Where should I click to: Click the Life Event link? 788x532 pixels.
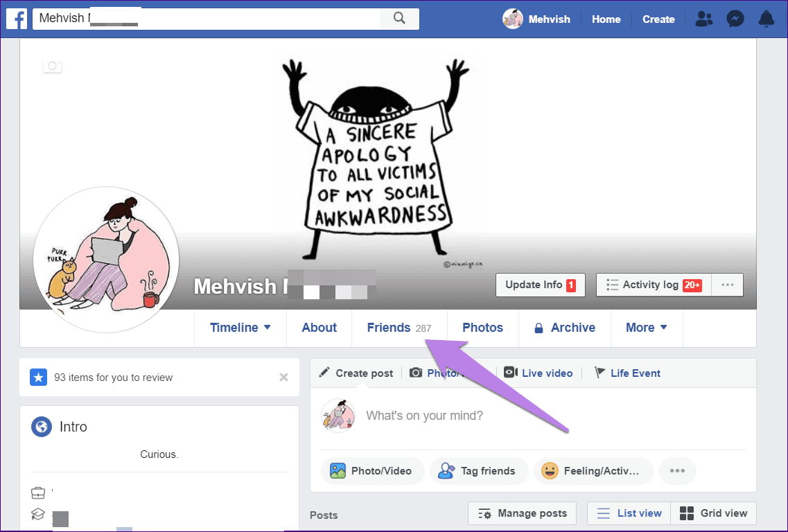pos(636,373)
